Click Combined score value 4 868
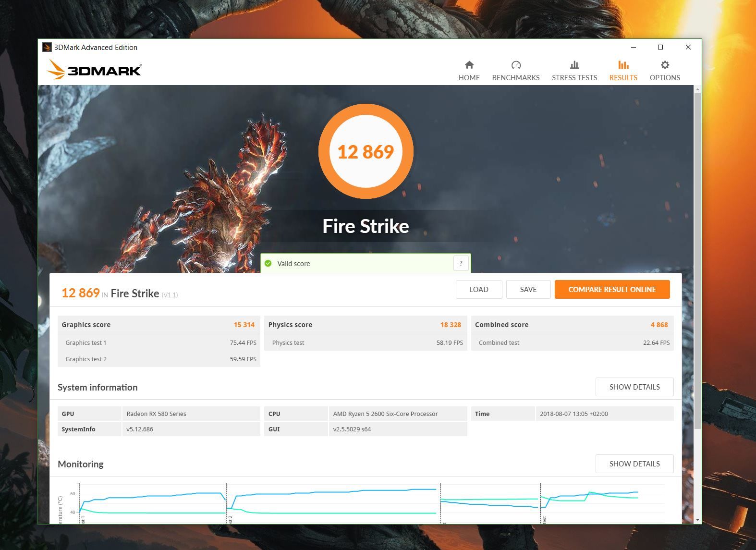The width and height of the screenshot is (756, 550). (x=659, y=325)
